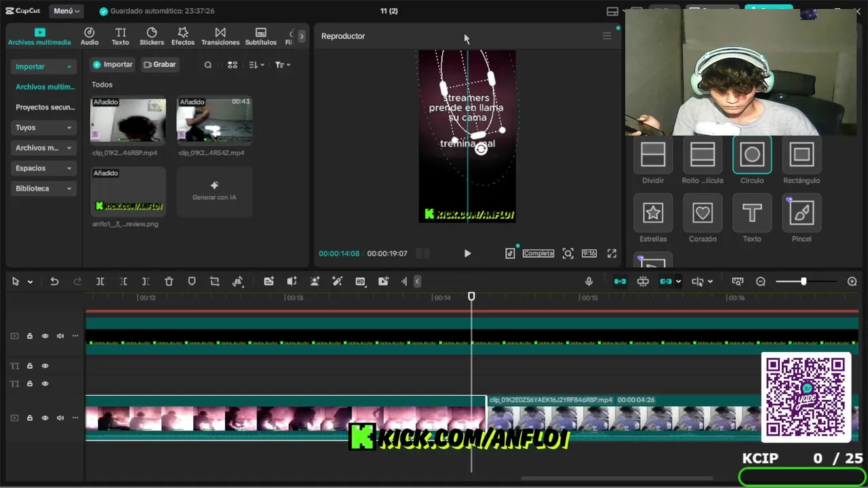Click the split clip tool icon
868x488 pixels.
click(x=100, y=281)
